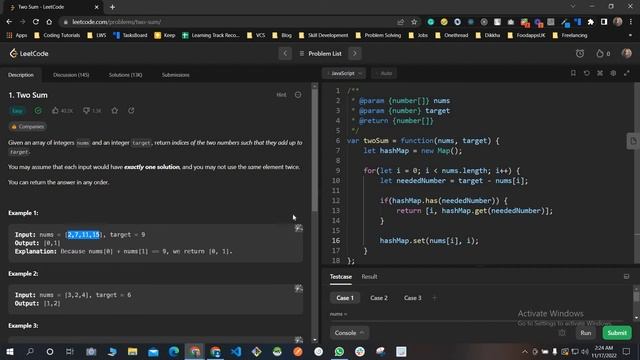The image size is (640, 360).
Task: Star the Two Sum problem
Action: click(x=115, y=111)
